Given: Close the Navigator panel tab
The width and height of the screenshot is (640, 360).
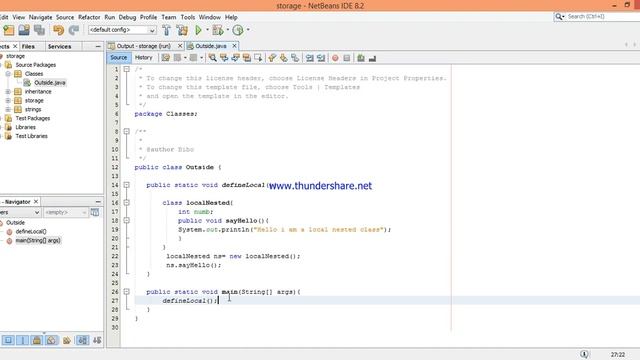Looking at the screenshot, I should click(x=36, y=202).
